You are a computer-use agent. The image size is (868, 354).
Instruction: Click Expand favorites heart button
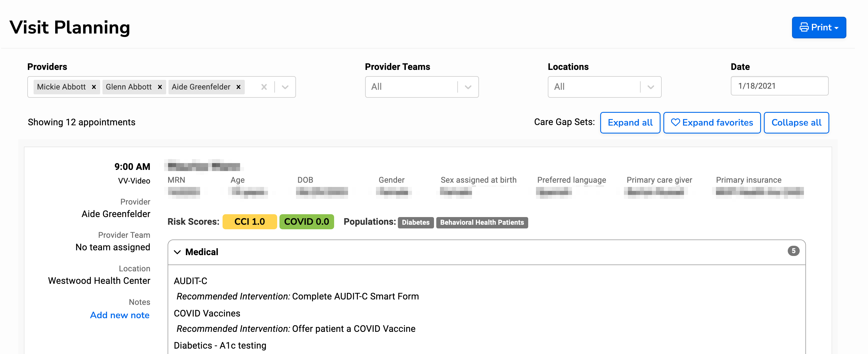pos(712,122)
